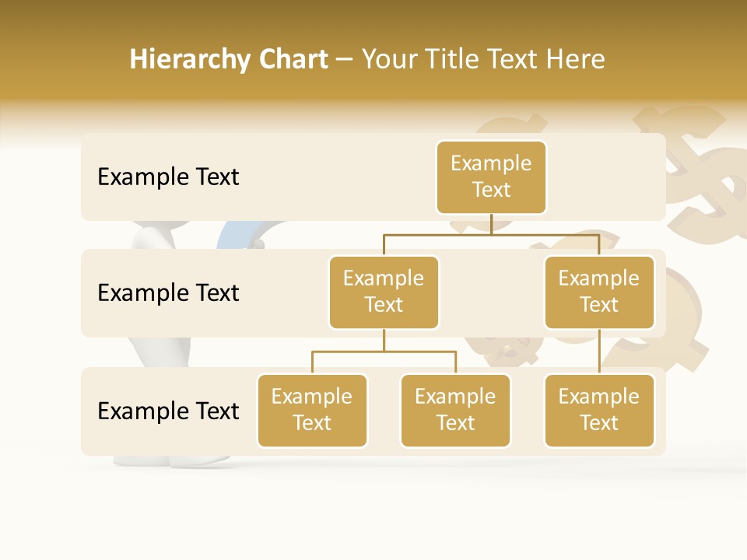Select the second row's Example Text label
This screenshot has height=560, width=747.
coord(168,293)
